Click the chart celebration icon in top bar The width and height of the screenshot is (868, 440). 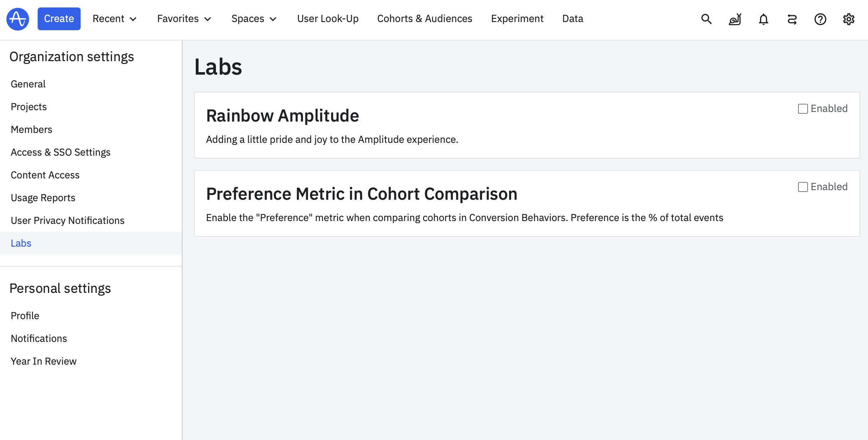pyautogui.click(x=735, y=19)
